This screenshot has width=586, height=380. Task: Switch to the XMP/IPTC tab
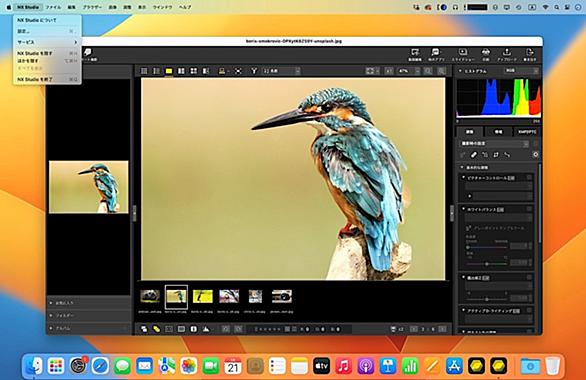tap(527, 132)
